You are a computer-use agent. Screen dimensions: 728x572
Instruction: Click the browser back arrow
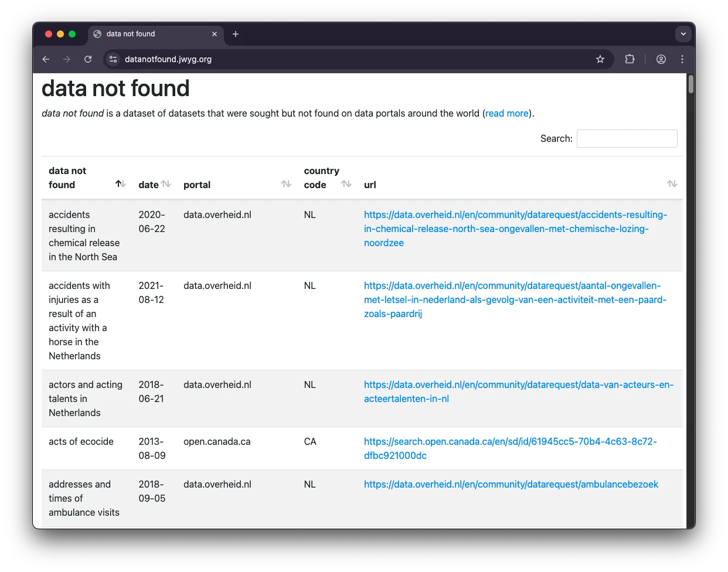point(46,59)
